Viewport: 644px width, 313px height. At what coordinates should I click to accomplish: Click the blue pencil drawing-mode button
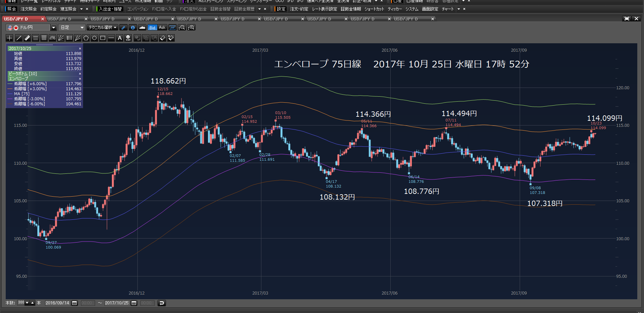click(124, 28)
